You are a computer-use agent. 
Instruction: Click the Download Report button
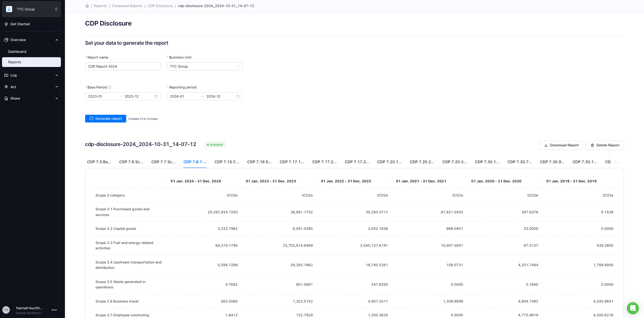(561, 145)
